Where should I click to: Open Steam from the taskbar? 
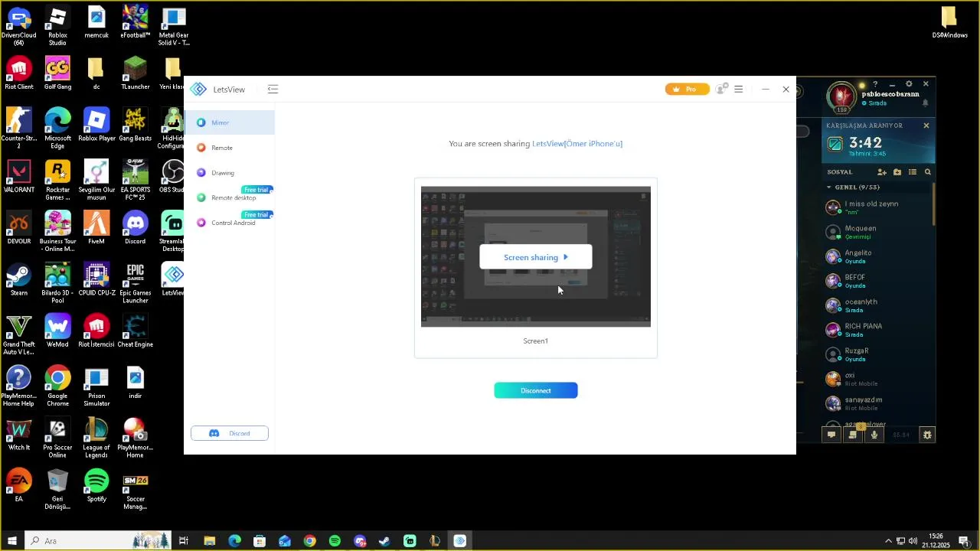point(384,541)
